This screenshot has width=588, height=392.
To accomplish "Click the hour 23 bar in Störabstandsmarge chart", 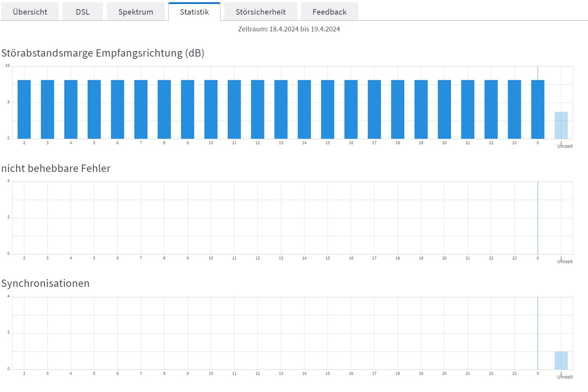I will (514, 109).
